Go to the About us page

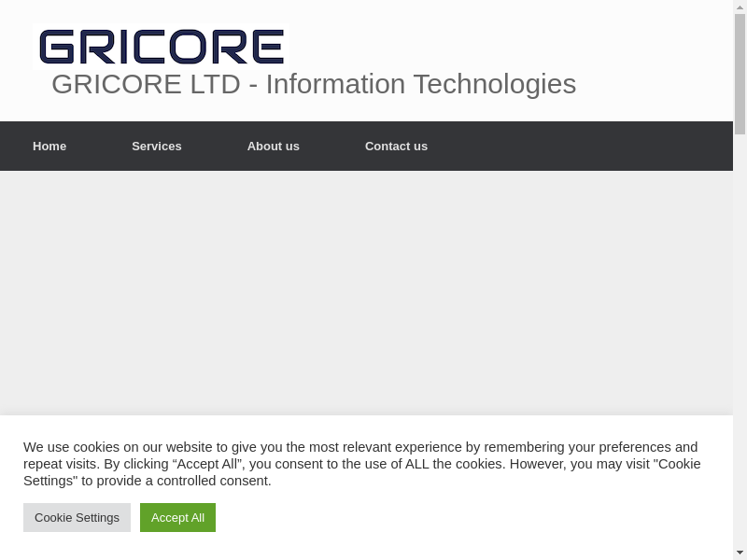(x=273, y=146)
